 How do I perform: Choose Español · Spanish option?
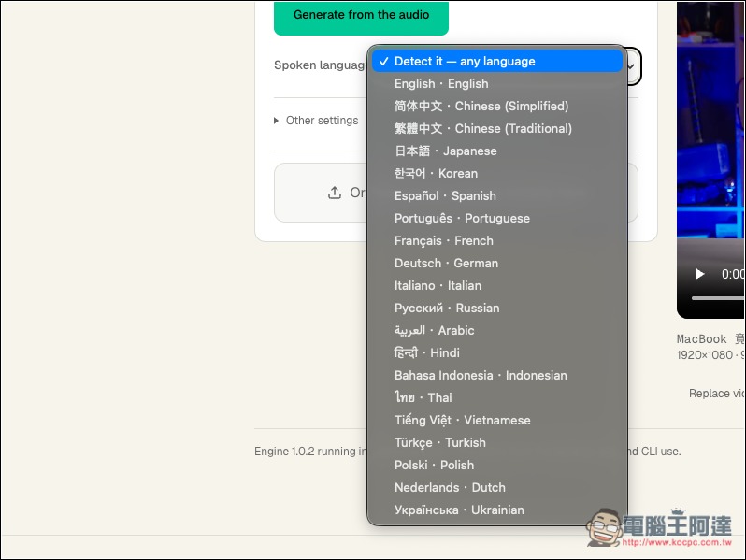[496, 195]
